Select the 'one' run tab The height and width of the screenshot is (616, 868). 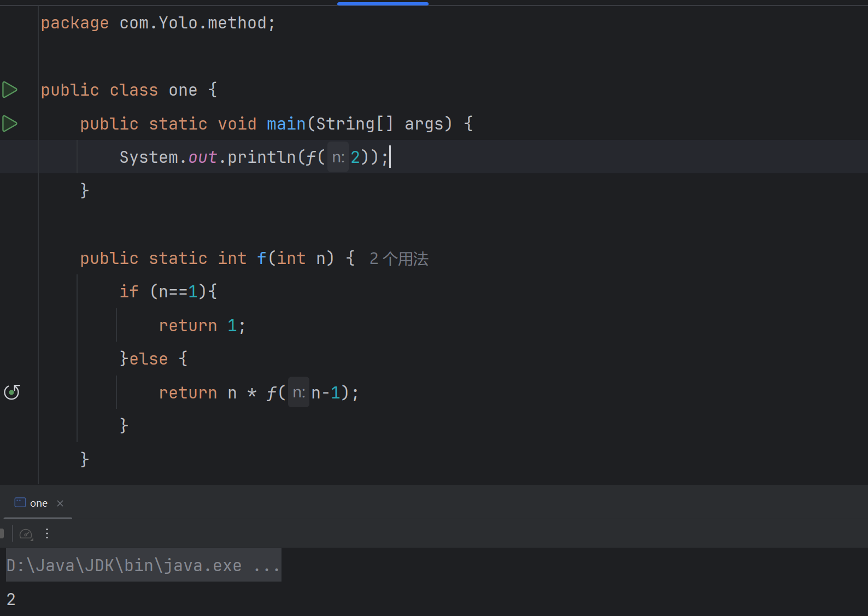(38, 503)
